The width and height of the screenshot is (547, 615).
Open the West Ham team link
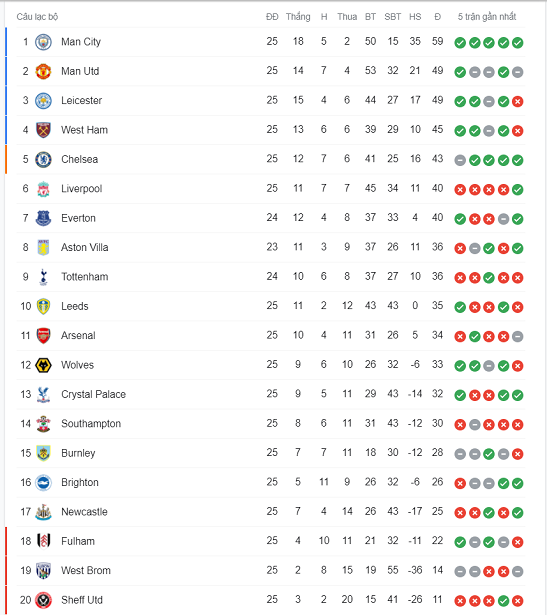[84, 130]
